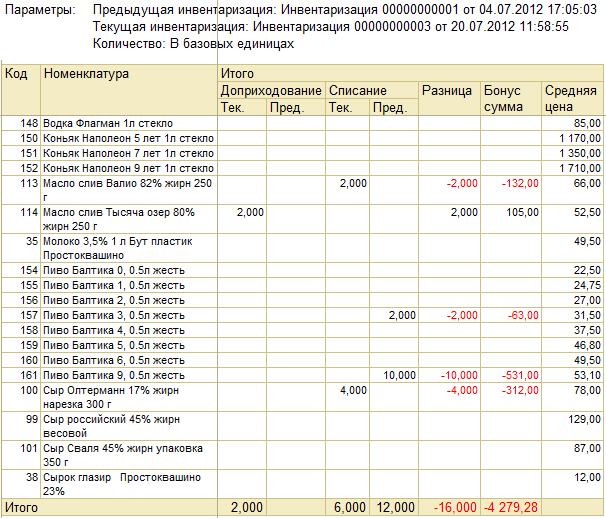Click the 'Средняя цена' column header
The image size is (606, 518).
pos(571,99)
